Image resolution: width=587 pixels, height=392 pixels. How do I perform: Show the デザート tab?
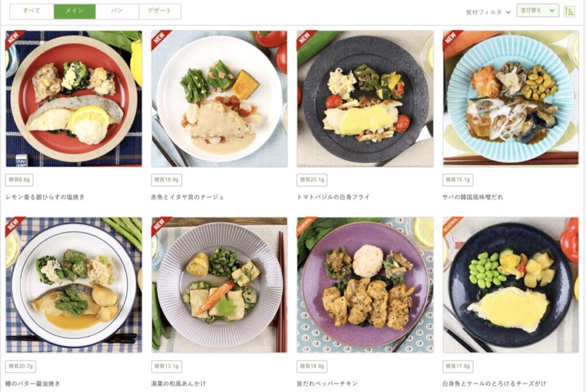coord(159,11)
